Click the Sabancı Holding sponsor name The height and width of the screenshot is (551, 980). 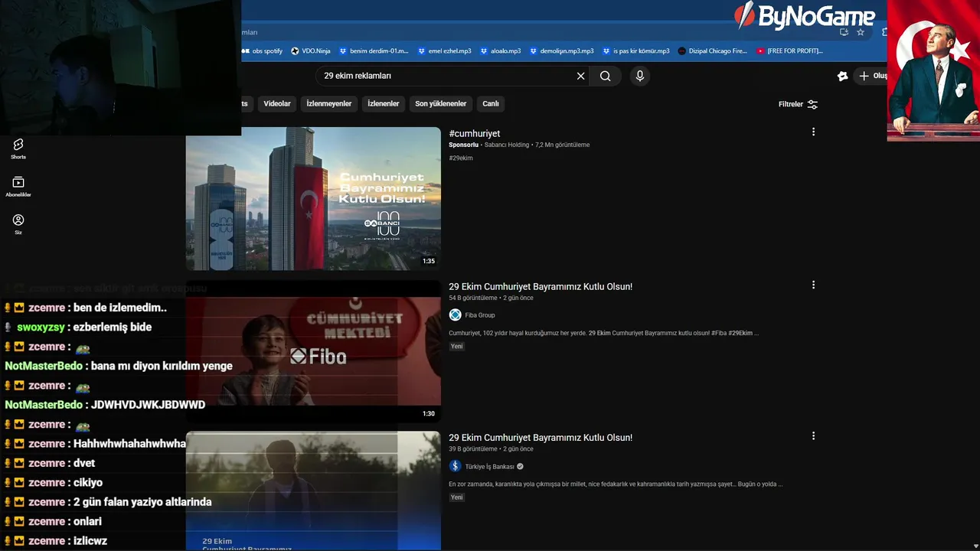(507, 145)
